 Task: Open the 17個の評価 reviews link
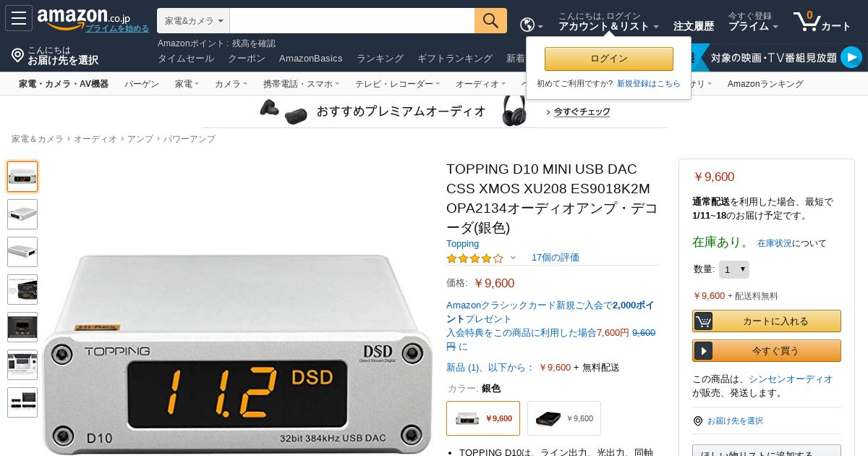click(556, 258)
